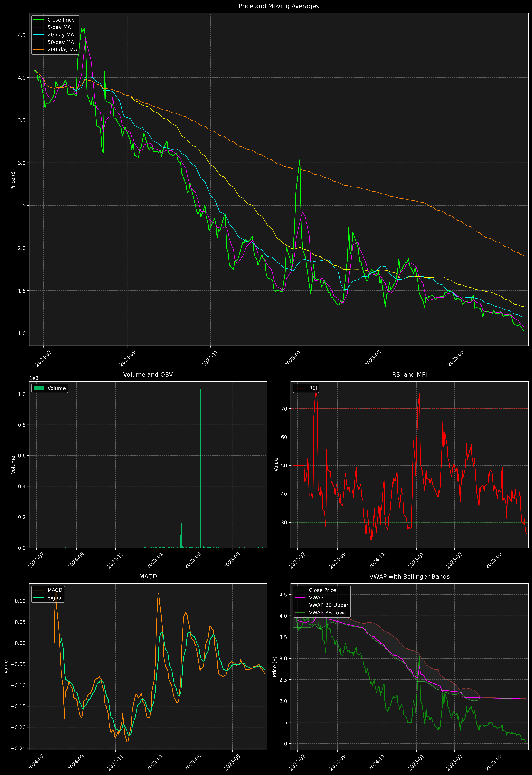The width and height of the screenshot is (532, 775).
Task: Click the 'RSI and MFI' chart title
Action: point(409,374)
